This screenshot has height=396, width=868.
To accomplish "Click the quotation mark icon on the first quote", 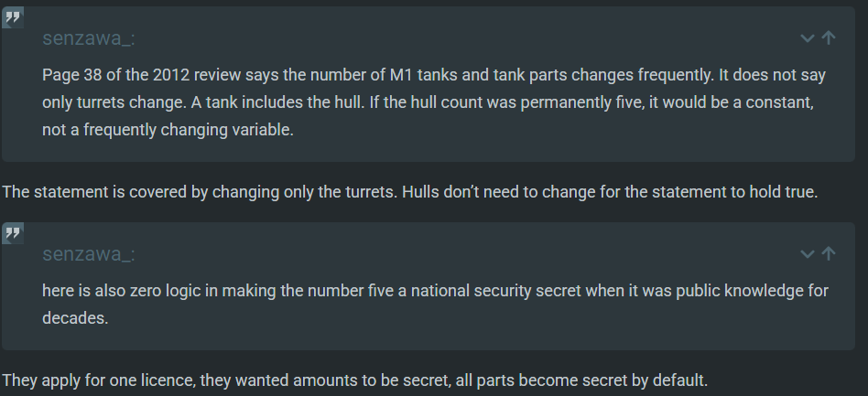I will 13,17.
